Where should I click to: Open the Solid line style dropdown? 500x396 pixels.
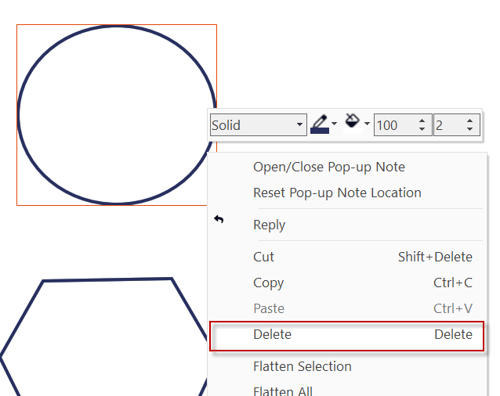(x=258, y=125)
